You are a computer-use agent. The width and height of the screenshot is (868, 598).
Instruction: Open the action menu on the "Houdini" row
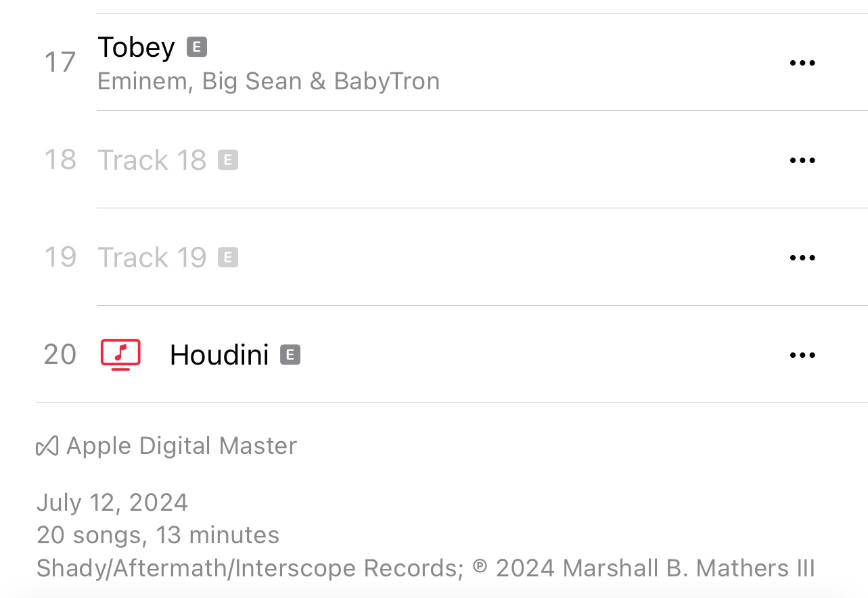point(802,354)
